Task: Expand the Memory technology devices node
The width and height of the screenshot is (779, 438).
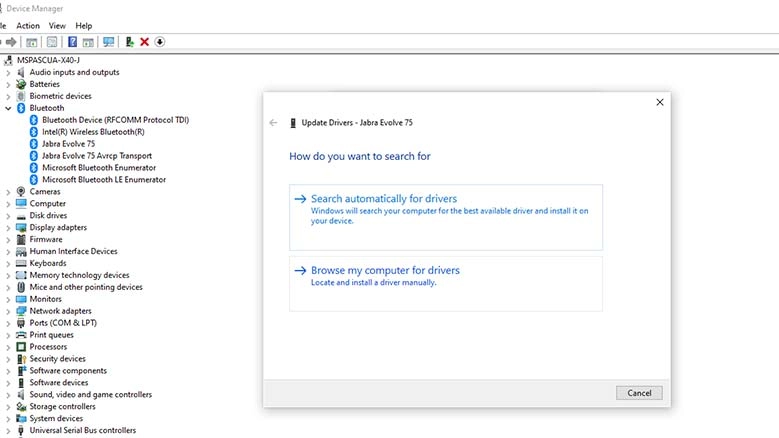Action: point(8,275)
